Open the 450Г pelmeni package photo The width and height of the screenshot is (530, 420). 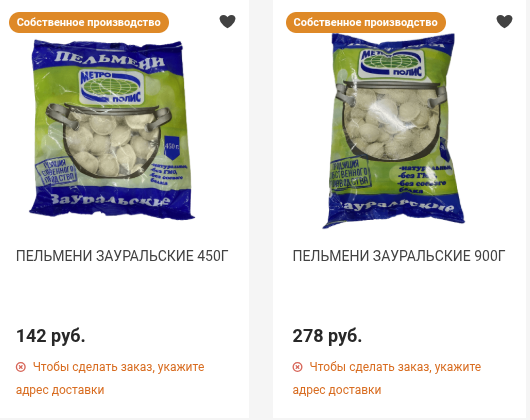point(112,129)
